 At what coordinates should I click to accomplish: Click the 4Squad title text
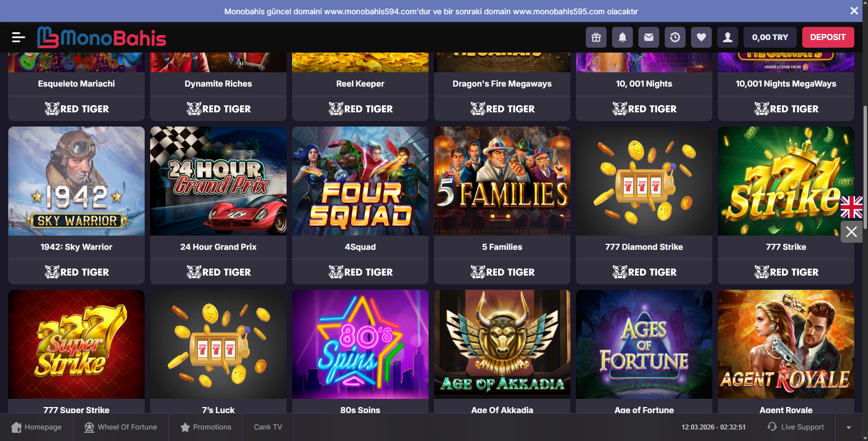tap(361, 247)
